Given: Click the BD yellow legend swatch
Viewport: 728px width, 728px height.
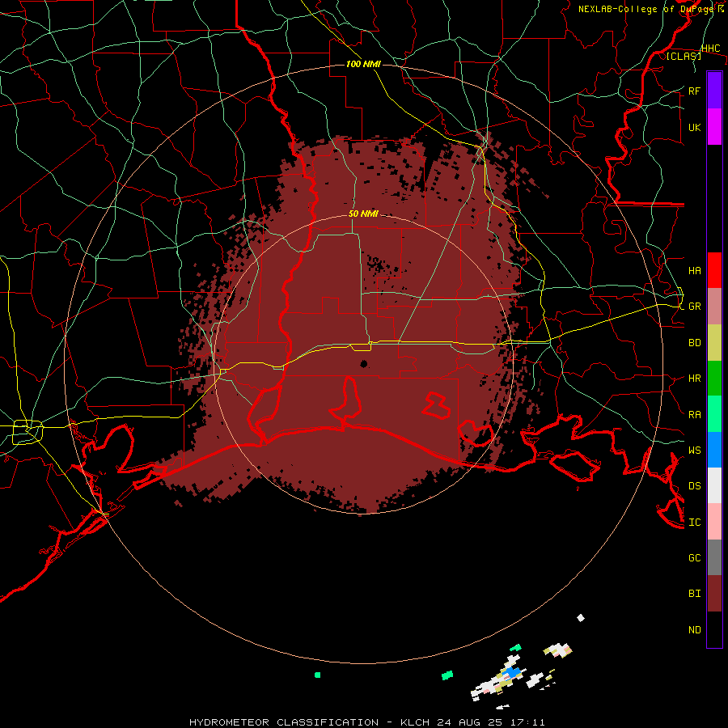Looking at the screenshot, I should (714, 342).
